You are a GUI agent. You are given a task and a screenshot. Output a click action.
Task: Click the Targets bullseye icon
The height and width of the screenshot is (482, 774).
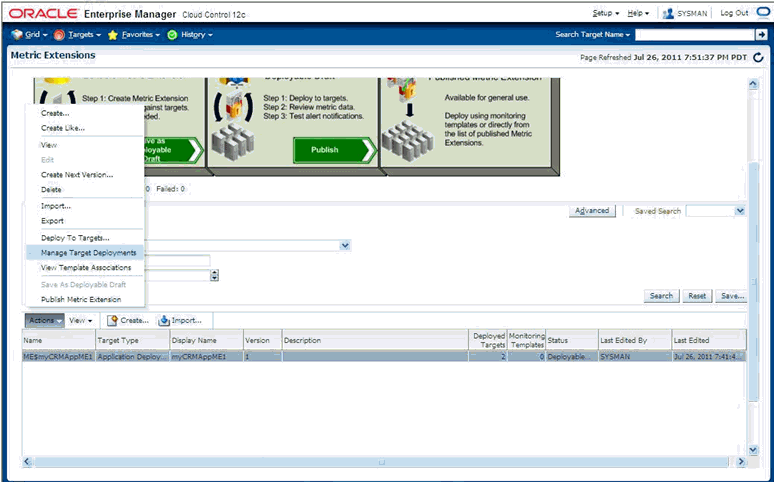[x=59, y=35]
